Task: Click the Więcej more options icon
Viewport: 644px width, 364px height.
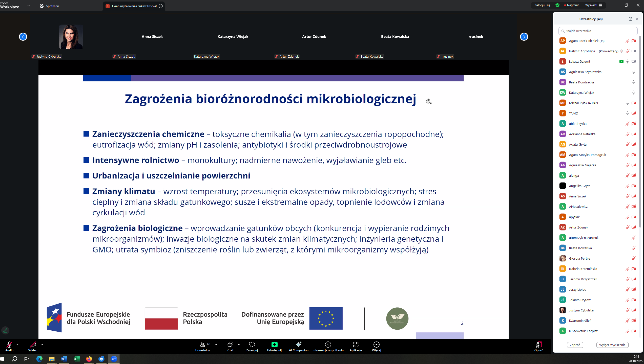Action: coord(376,345)
